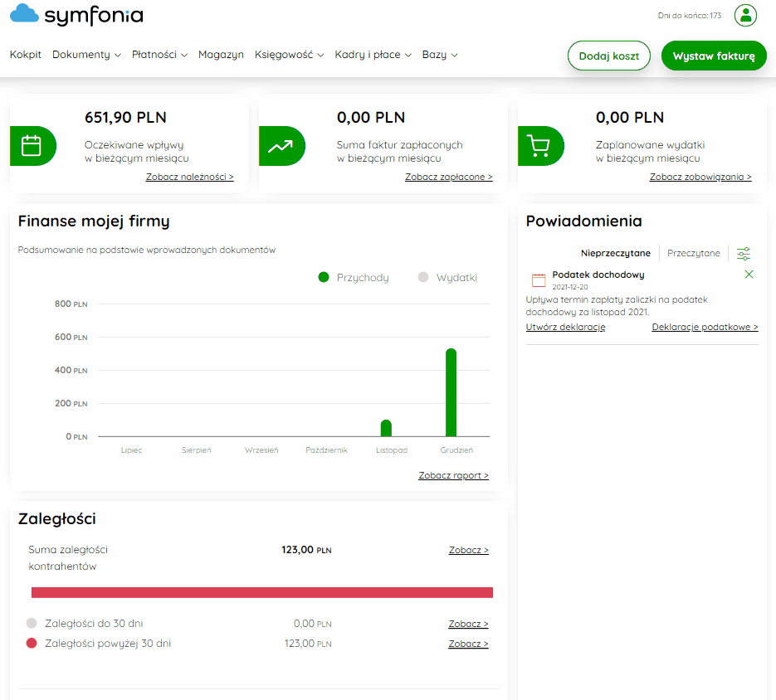The width and height of the screenshot is (776, 700).
Task: Click Zobacz next to Suma zaległości kontrahentów
Action: point(468,550)
